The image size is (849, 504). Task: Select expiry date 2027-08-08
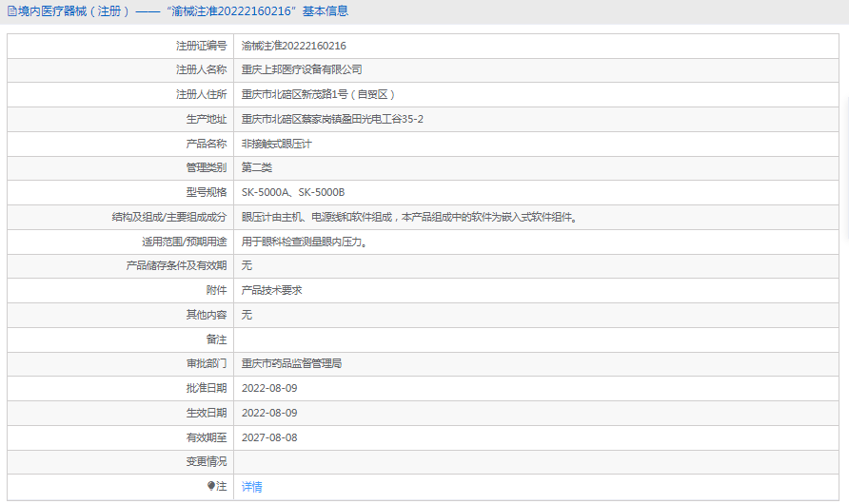coord(269,437)
